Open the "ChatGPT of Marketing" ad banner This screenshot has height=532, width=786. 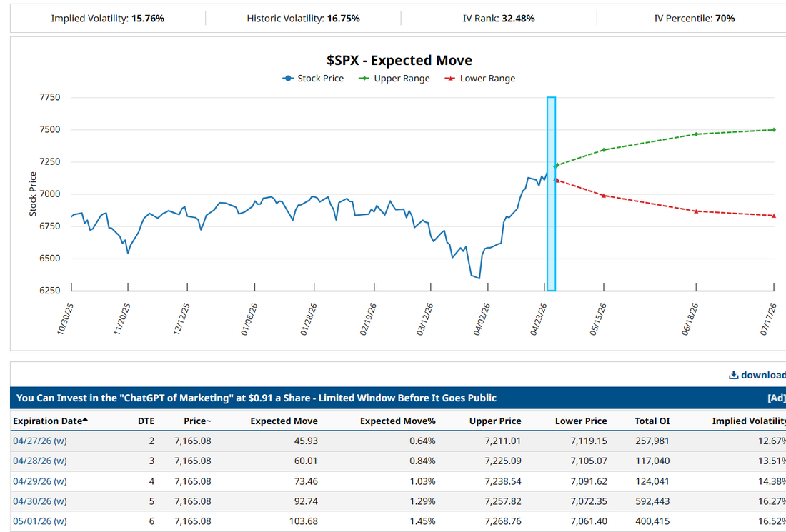pos(256,398)
